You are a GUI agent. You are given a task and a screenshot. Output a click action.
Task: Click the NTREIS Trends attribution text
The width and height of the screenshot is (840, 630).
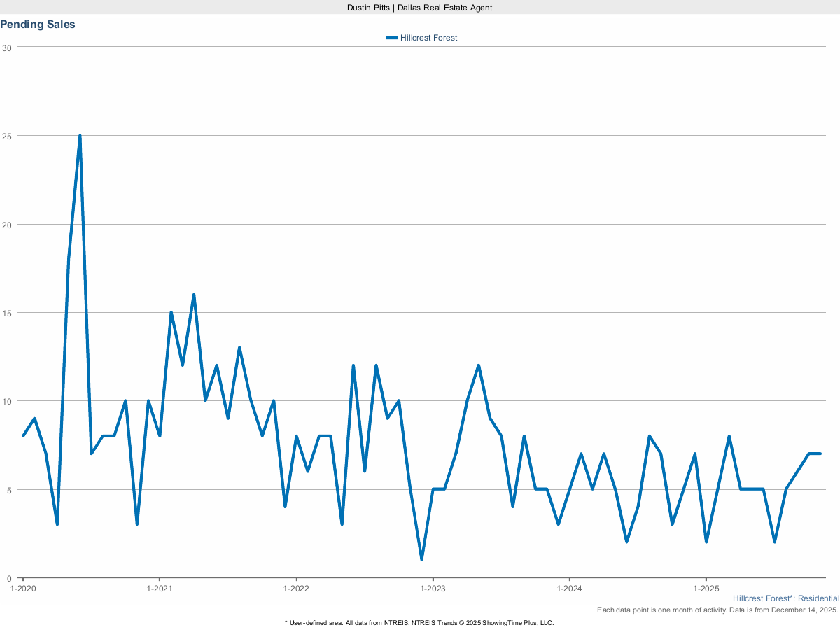coord(419,622)
